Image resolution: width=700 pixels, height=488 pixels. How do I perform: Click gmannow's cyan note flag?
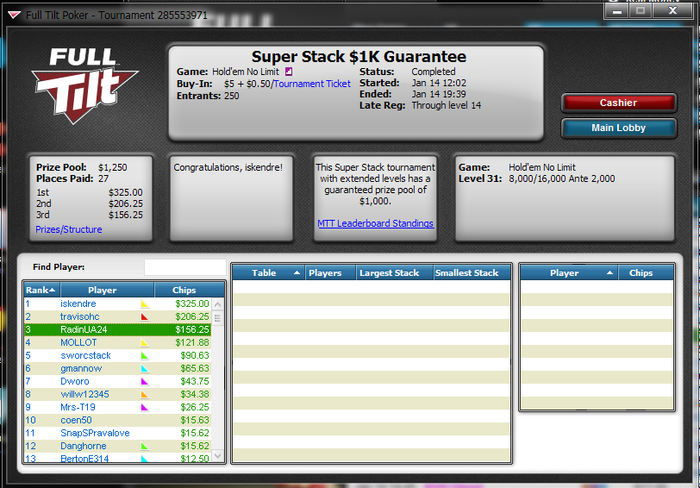145,369
